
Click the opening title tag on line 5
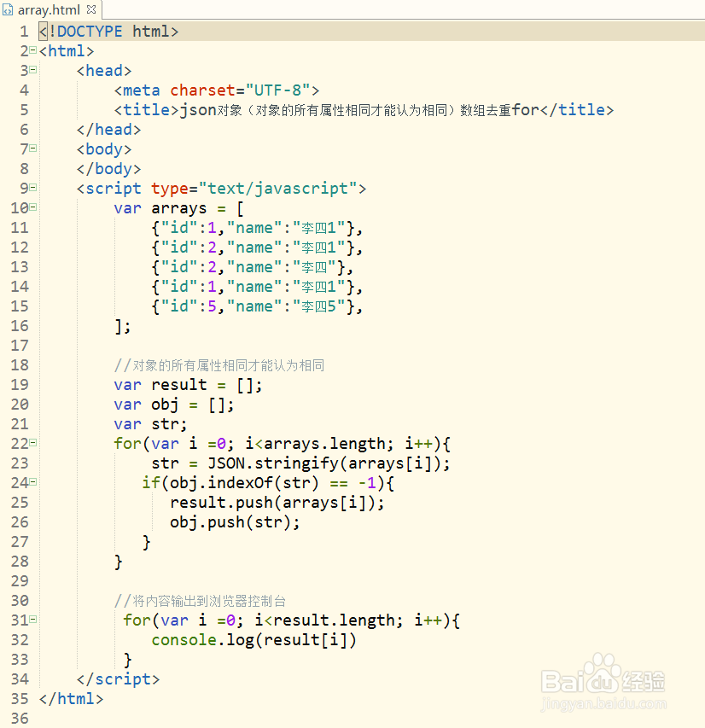[146, 110]
